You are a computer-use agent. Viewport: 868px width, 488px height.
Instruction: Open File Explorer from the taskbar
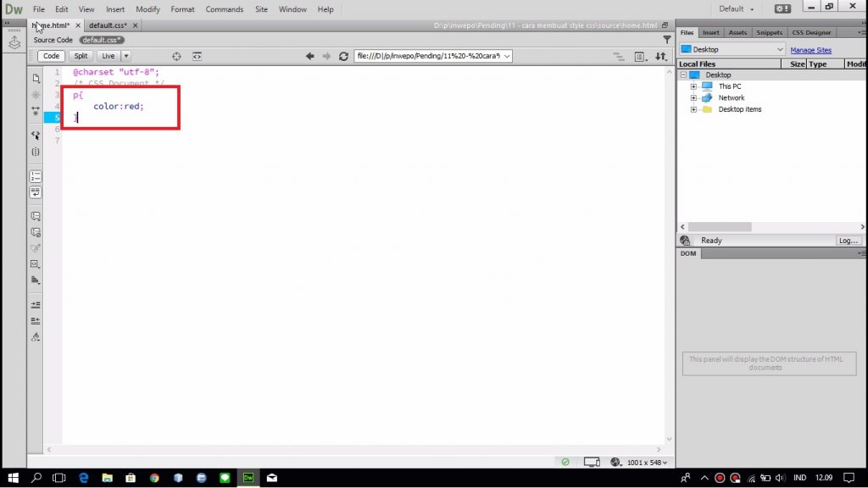(x=107, y=478)
